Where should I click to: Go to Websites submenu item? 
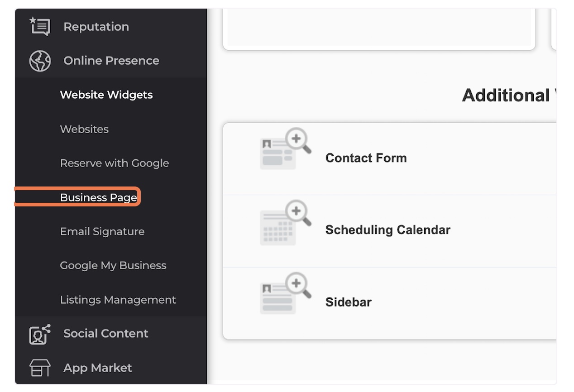(x=84, y=129)
